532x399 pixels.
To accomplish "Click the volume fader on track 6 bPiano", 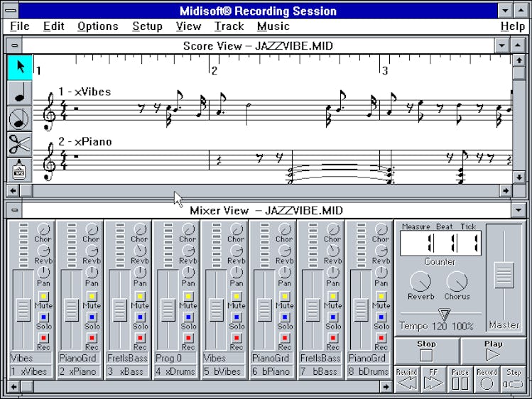I will point(264,310).
